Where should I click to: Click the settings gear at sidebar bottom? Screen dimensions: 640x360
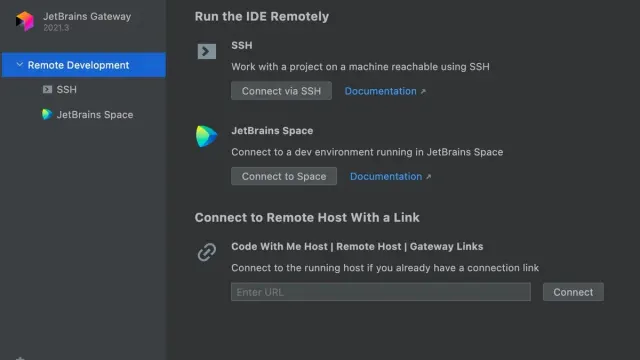[20, 358]
